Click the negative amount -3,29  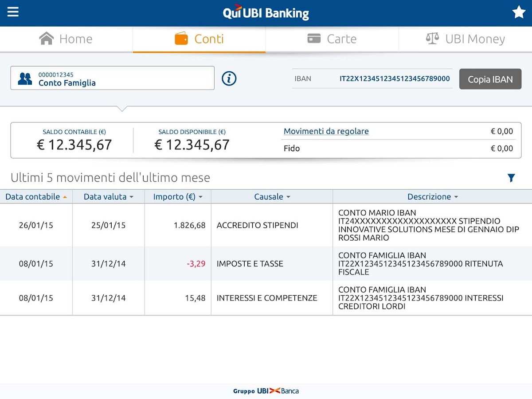[196, 264]
